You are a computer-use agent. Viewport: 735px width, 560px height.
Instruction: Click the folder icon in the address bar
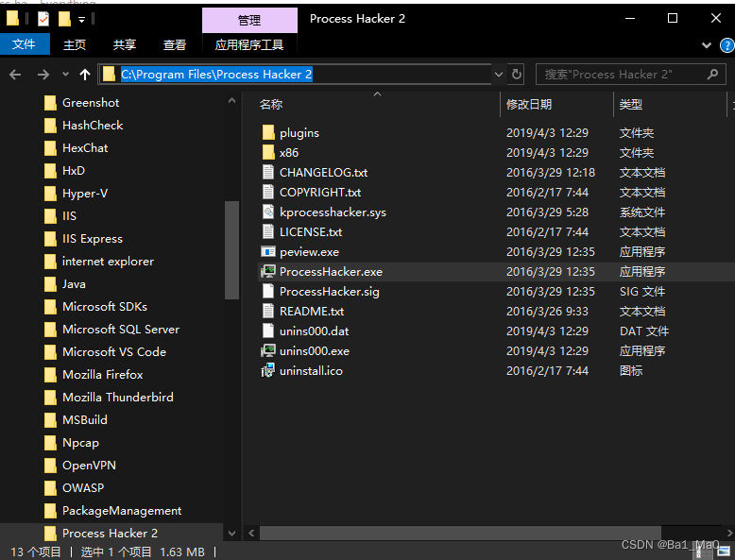click(109, 74)
